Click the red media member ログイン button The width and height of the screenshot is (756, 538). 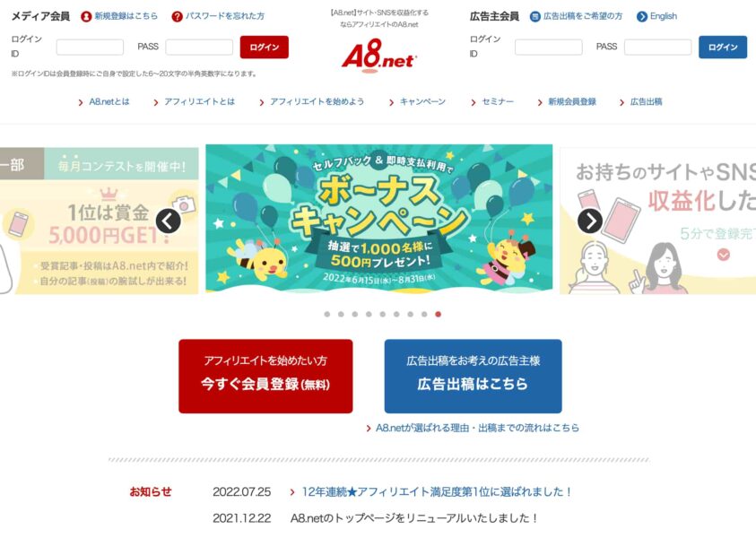pyautogui.click(x=265, y=48)
